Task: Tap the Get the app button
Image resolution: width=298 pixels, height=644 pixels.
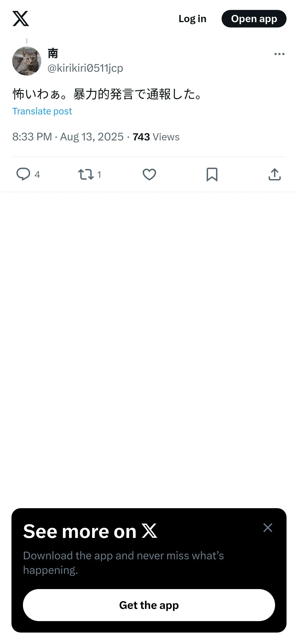Action: (149, 605)
